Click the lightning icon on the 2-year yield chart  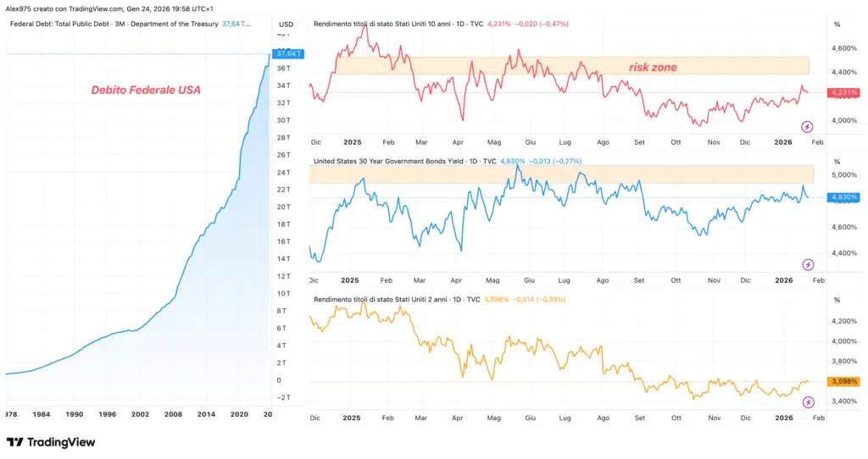[x=808, y=401]
